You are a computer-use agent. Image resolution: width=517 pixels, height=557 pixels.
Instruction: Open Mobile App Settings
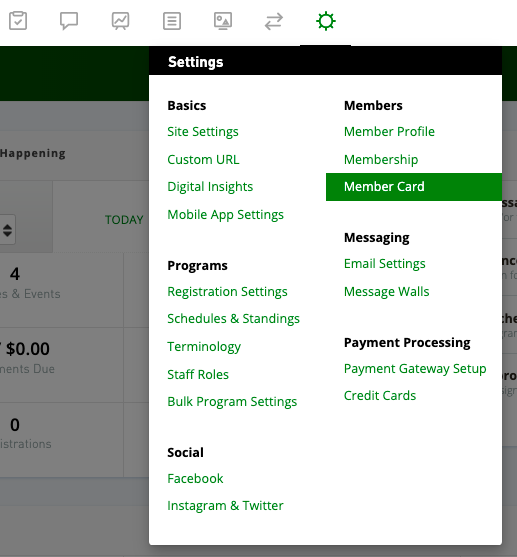(x=225, y=215)
